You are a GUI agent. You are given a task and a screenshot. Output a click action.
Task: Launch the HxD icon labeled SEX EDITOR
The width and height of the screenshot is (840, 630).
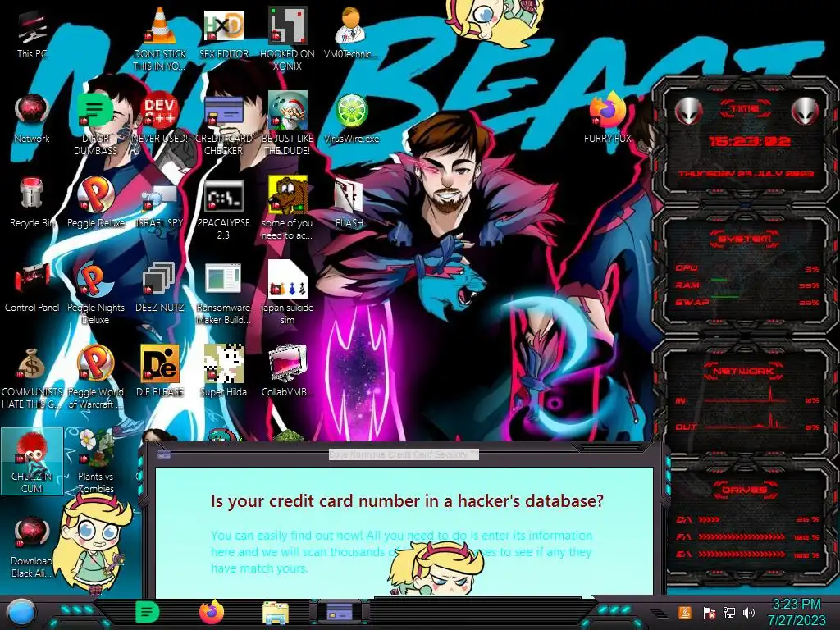[x=223, y=33]
